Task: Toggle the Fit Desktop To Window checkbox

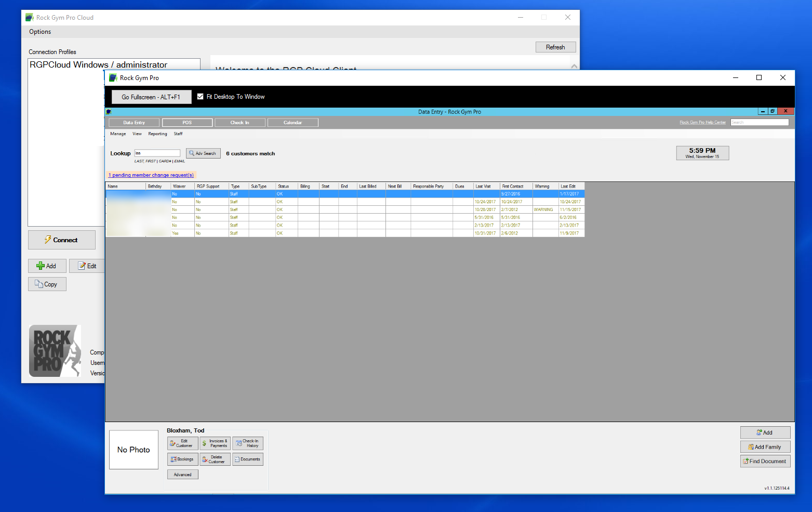Action: click(200, 97)
